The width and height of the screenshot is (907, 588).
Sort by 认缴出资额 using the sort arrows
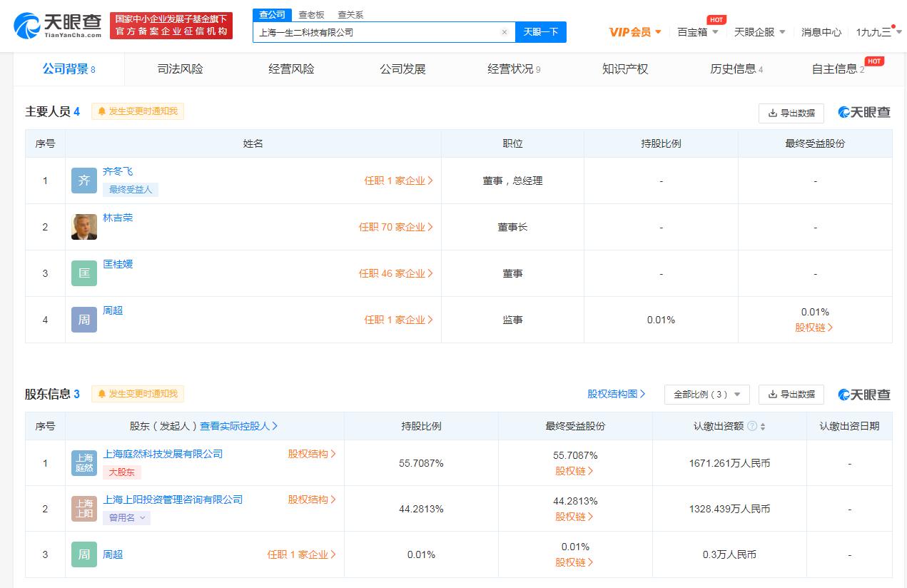click(x=763, y=427)
